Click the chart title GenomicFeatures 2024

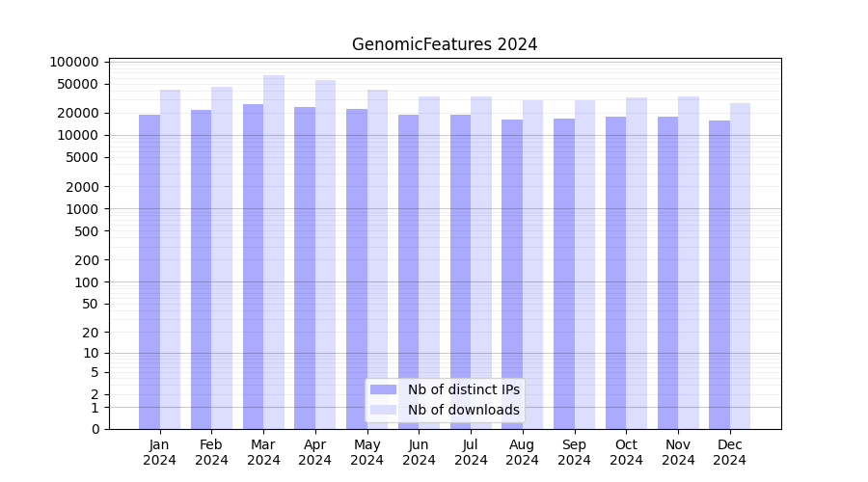(x=445, y=44)
